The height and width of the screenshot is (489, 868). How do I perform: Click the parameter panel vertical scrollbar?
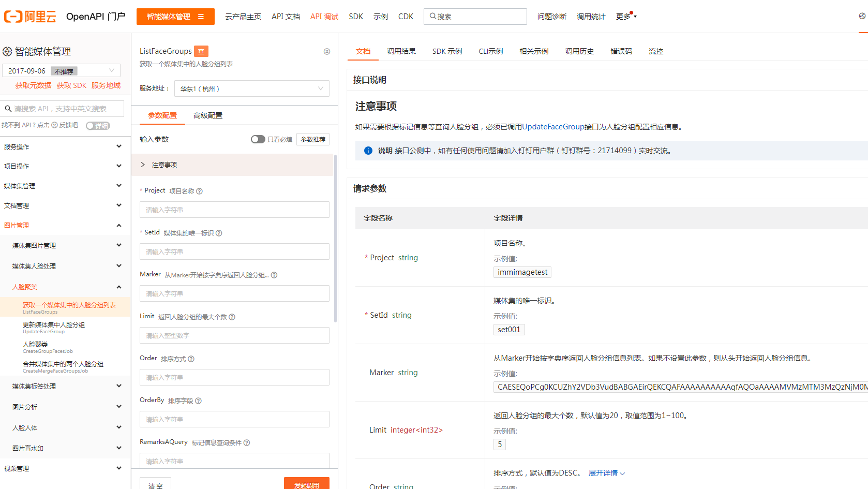335,238
